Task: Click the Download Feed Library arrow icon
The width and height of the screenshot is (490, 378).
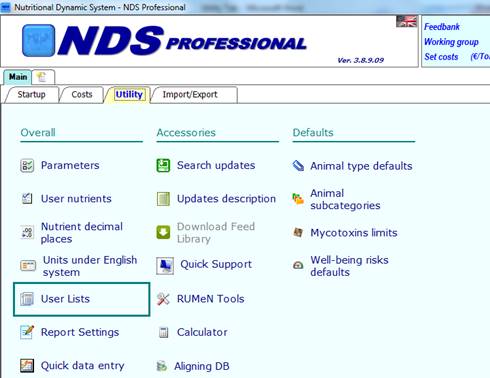Action: [x=163, y=232]
